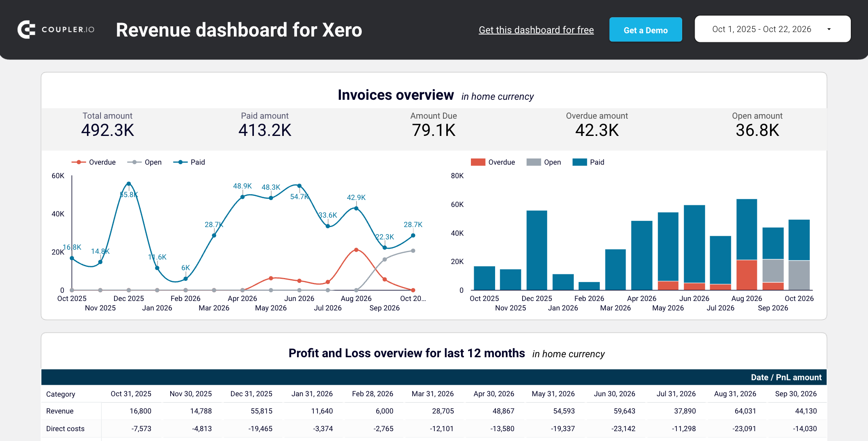Click the Aug 2026 Overdue red bar segment

[x=747, y=275]
